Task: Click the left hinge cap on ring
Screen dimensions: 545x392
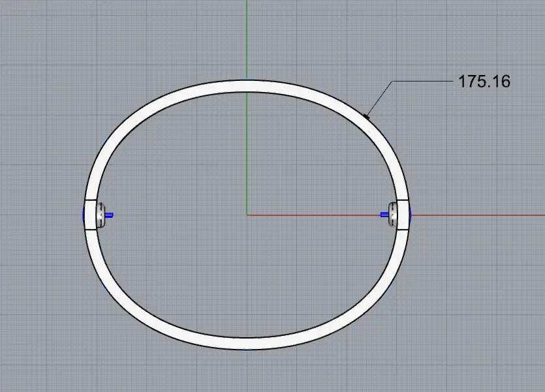Action: click(x=101, y=214)
